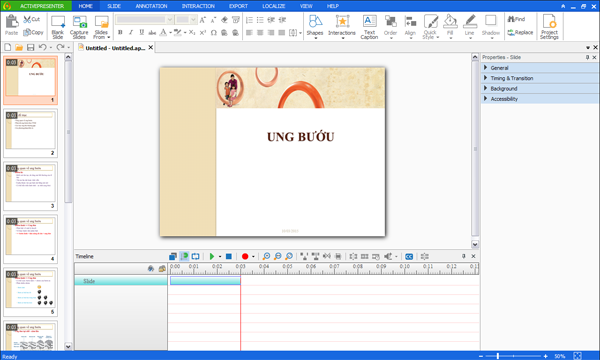This screenshot has width=600, height=360.
Task: Click the clear formatting eraser icon
Action: pyautogui.click(x=225, y=20)
